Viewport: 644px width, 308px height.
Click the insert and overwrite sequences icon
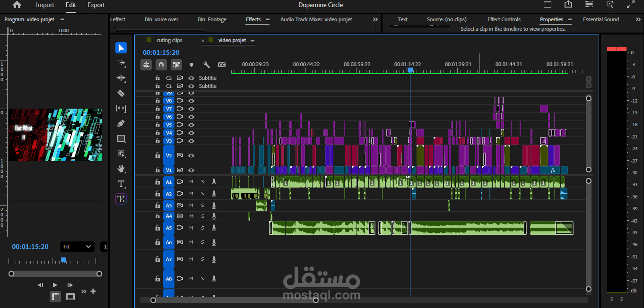pos(146,65)
